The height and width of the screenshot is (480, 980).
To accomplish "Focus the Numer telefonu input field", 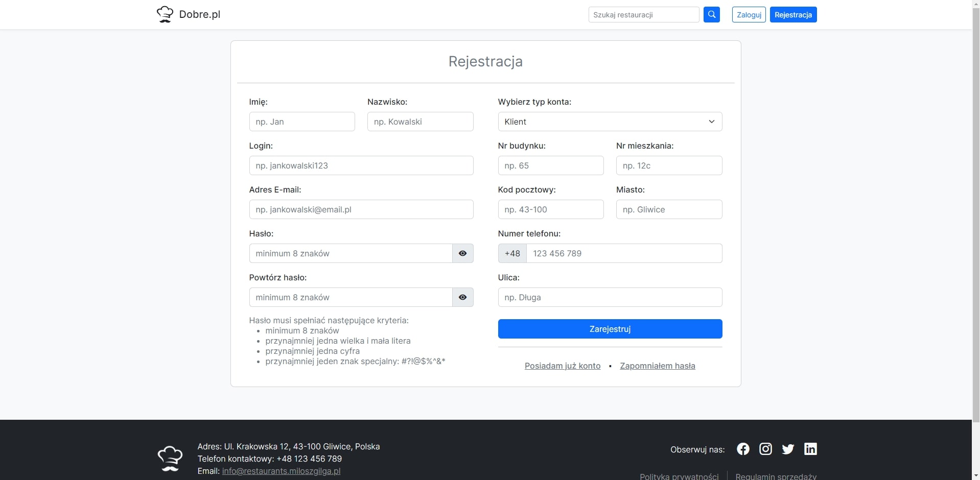I will (624, 253).
